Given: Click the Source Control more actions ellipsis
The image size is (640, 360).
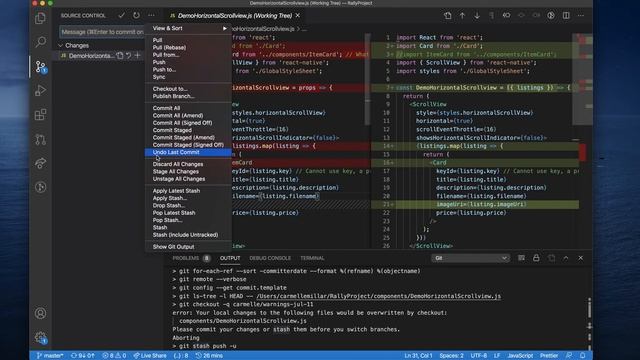Looking at the screenshot, I should tap(151, 16).
